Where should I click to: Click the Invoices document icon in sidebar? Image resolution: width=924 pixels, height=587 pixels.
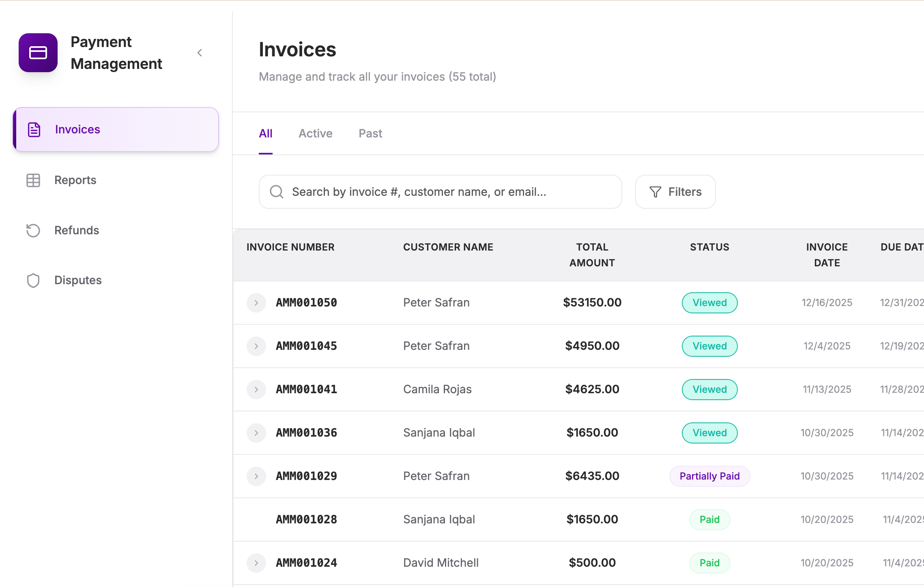coord(34,130)
